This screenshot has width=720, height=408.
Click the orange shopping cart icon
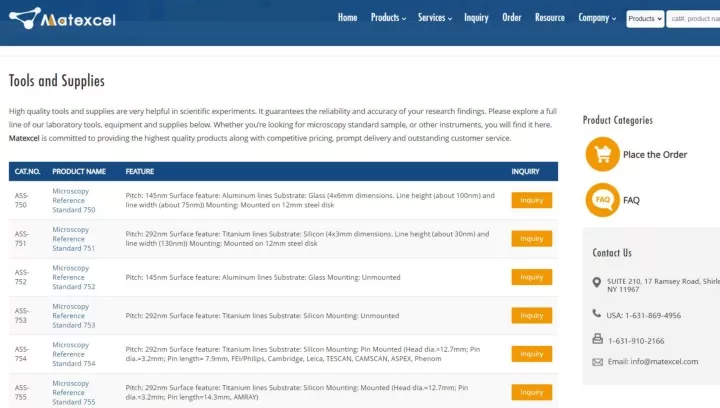click(x=602, y=154)
